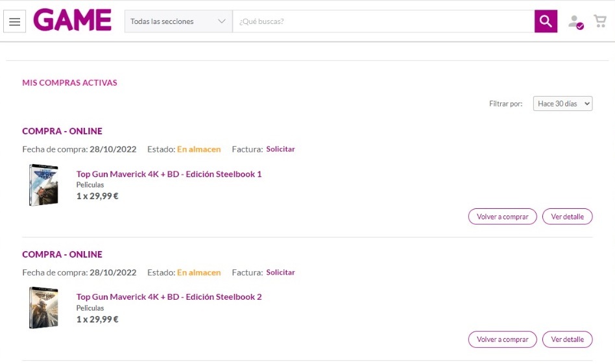Click the magnifier search button
The height and width of the screenshot is (364, 615).
pyautogui.click(x=546, y=21)
